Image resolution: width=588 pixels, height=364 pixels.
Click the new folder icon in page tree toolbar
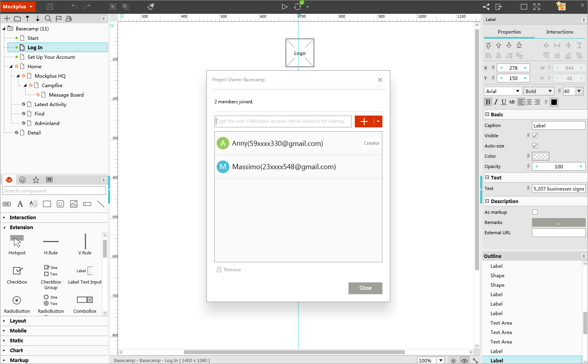coord(17,19)
